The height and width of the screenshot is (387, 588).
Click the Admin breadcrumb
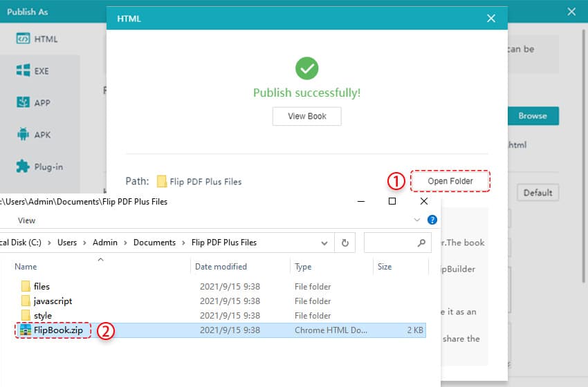coord(105,243)
